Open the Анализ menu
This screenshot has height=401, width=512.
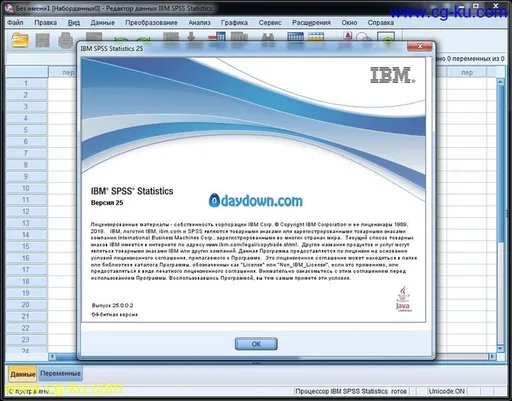(199, 23)
